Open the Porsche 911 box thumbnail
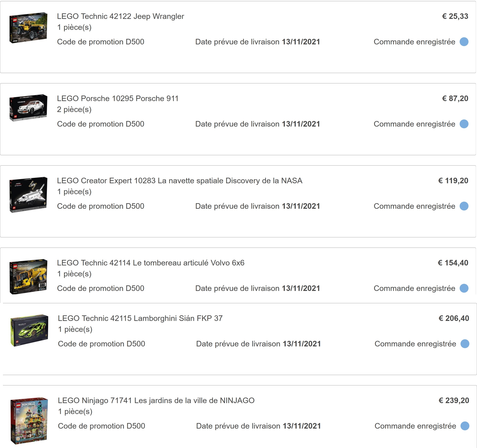The image size is (477, 448). [28, 108]
